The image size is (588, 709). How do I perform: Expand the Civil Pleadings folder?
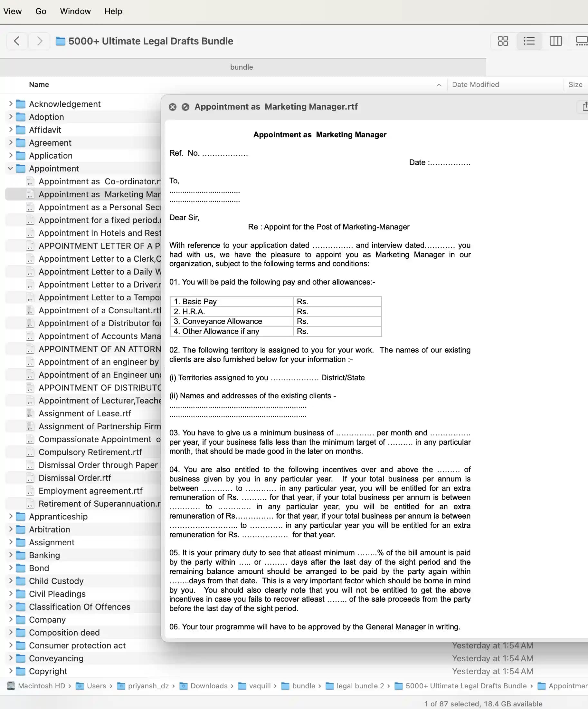coord(10,594)
